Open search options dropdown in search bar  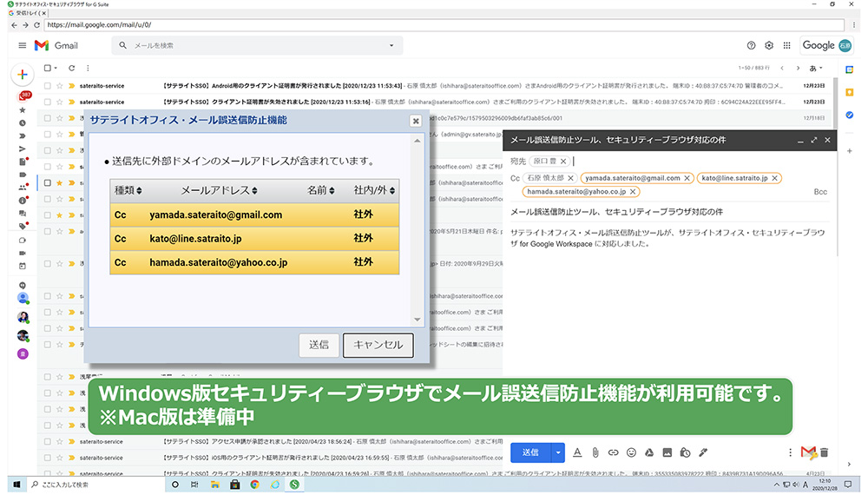pyautogui.click(x=391, y=45)
